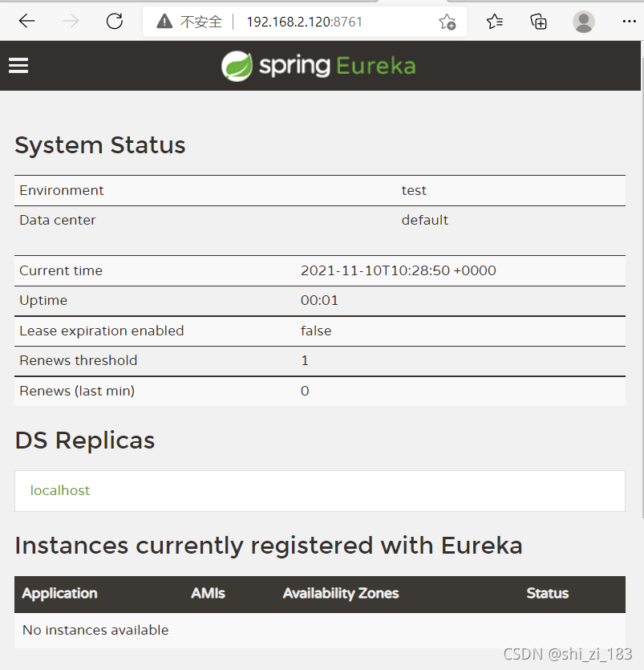Add this page to favorites star
The image size is (644, 670).
click(x=448, y=22)
